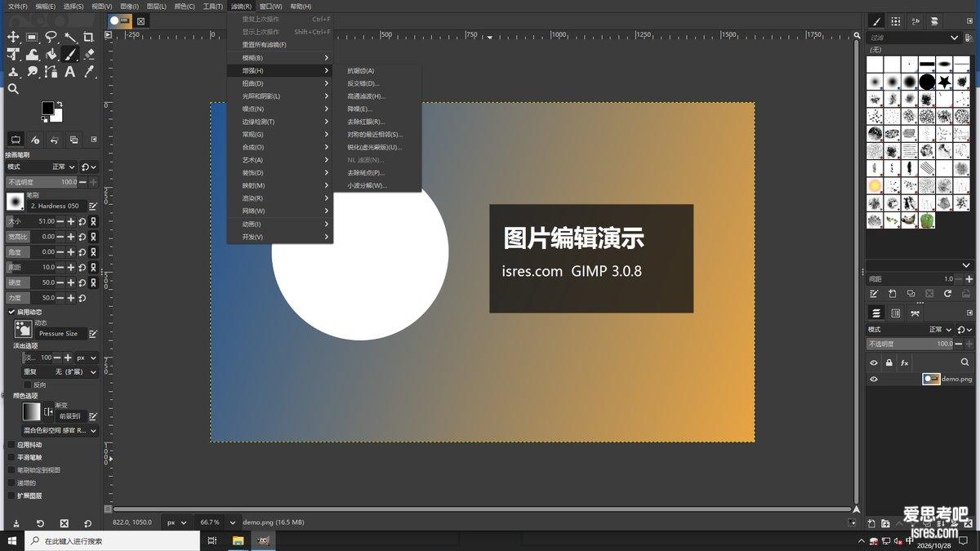Viewport: 980px width, 551px height.
Task: Enable Lock brush to view checkbox
Action: [x=11, y=470]
